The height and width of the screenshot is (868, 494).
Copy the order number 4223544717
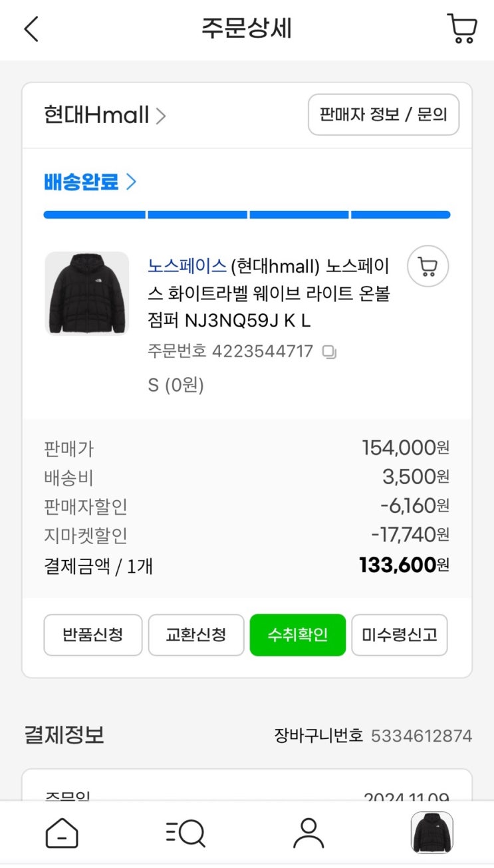329,352
